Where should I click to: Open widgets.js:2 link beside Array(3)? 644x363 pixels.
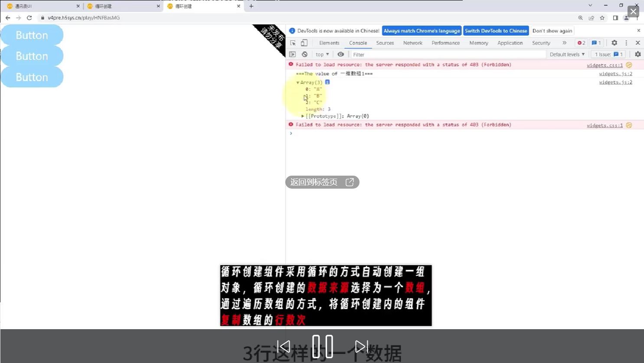tap(615, 82)
